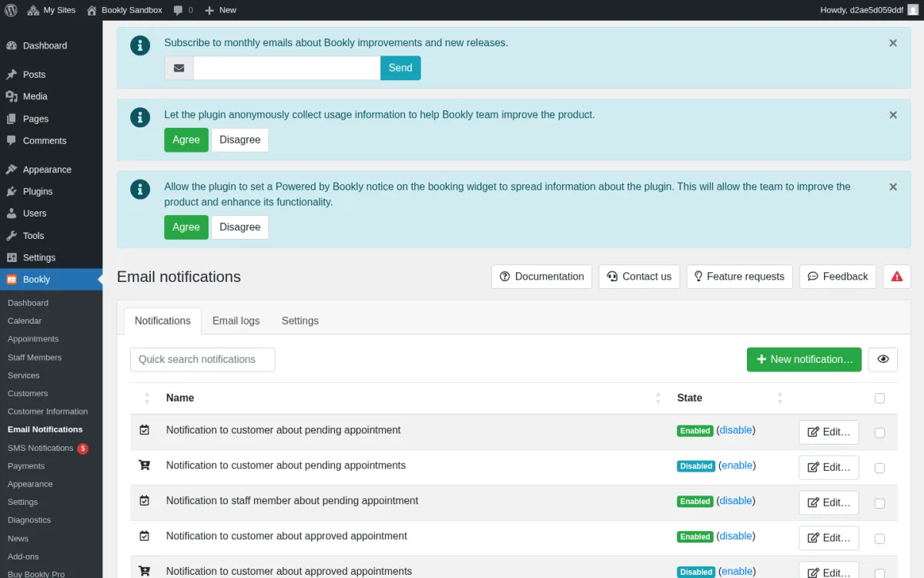Edit notification to staff member about pending appointment

829,502
